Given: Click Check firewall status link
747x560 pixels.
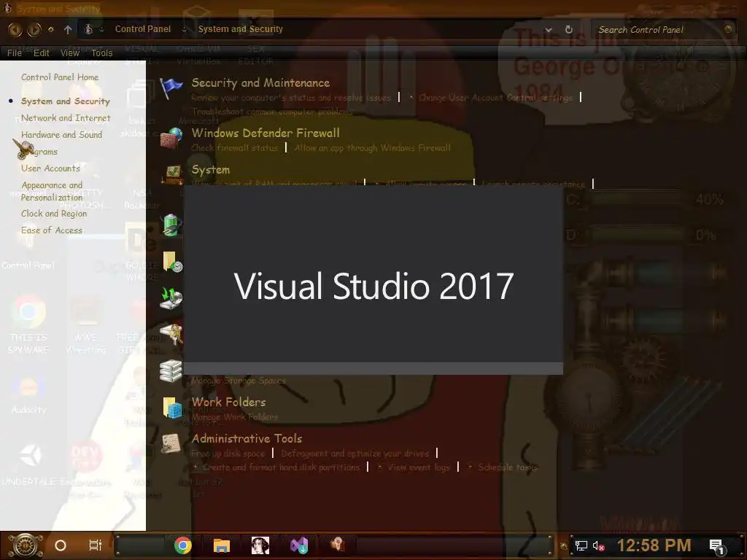Looking at the screenshot, I should pyautogui.click(x=234, y=147).
